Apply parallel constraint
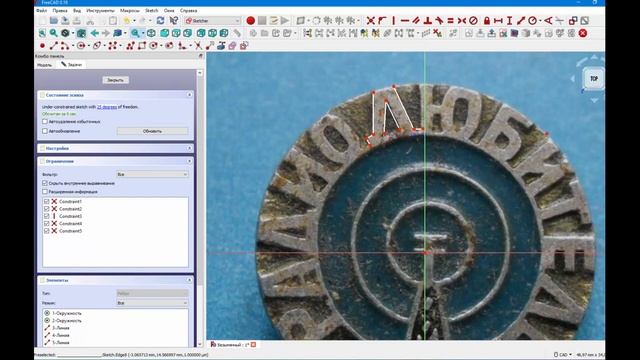 (x=416, y=20)
